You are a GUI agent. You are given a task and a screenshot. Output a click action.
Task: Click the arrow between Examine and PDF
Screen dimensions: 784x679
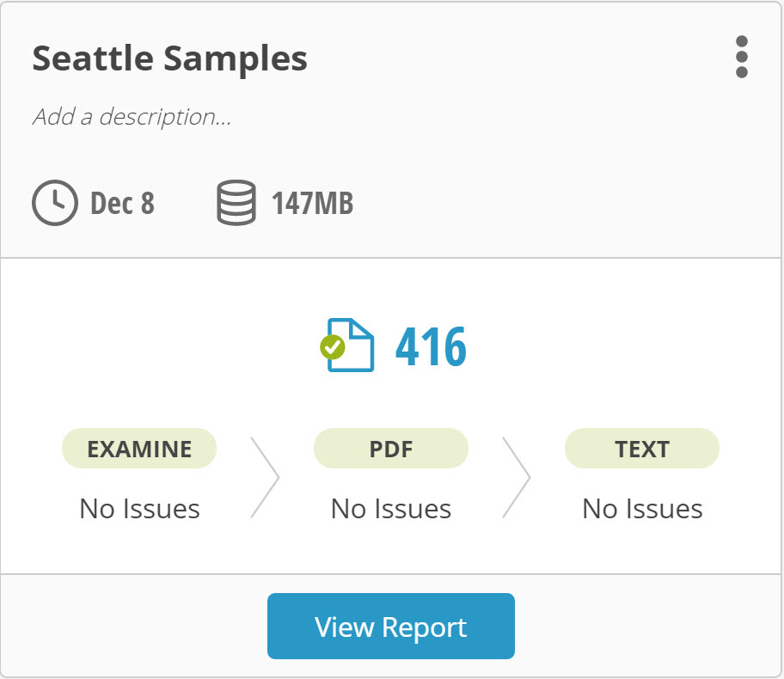click(x=265, y=478)
